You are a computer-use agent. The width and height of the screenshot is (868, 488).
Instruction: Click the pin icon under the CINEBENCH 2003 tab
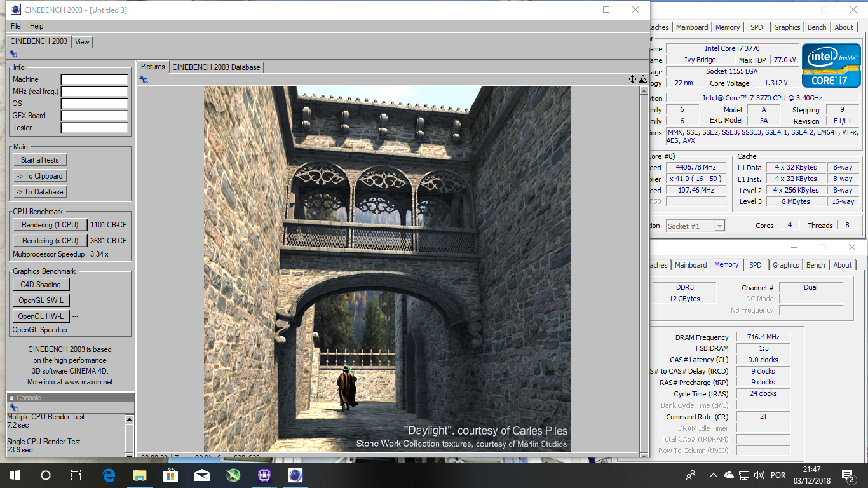pos(13,54)
